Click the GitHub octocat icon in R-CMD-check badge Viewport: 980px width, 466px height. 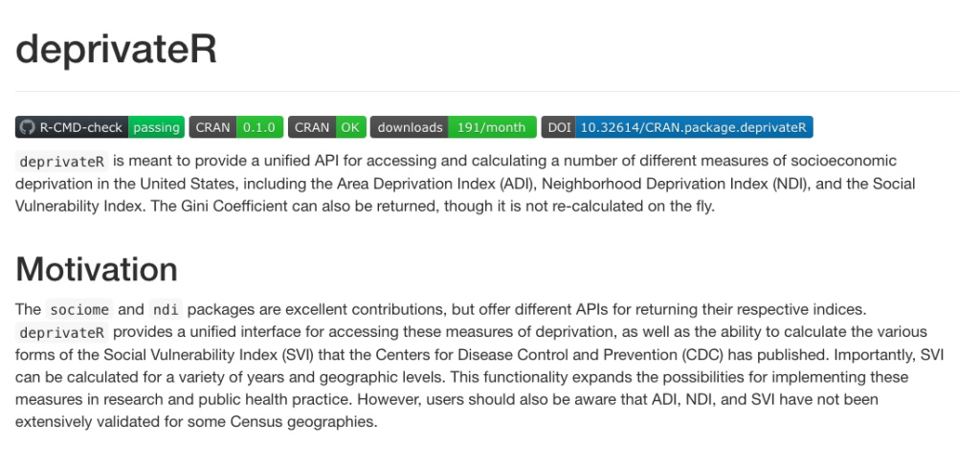pyautogui.click(x=26, y=127)
